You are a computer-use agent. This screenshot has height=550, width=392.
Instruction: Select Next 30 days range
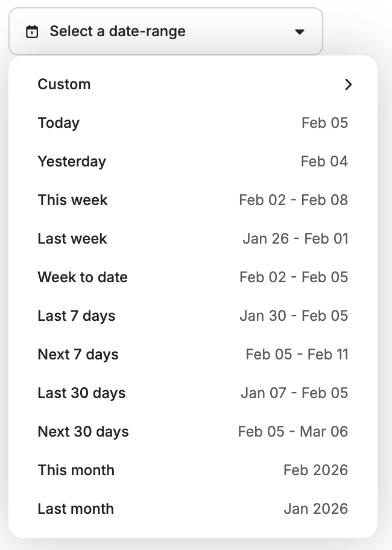(x=83, y=432)
